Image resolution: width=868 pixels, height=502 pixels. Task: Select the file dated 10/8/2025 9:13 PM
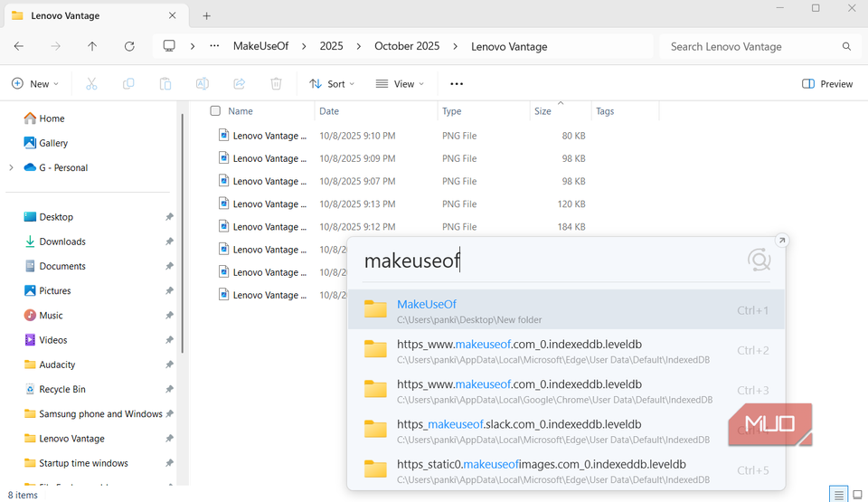tap(401, 204)
